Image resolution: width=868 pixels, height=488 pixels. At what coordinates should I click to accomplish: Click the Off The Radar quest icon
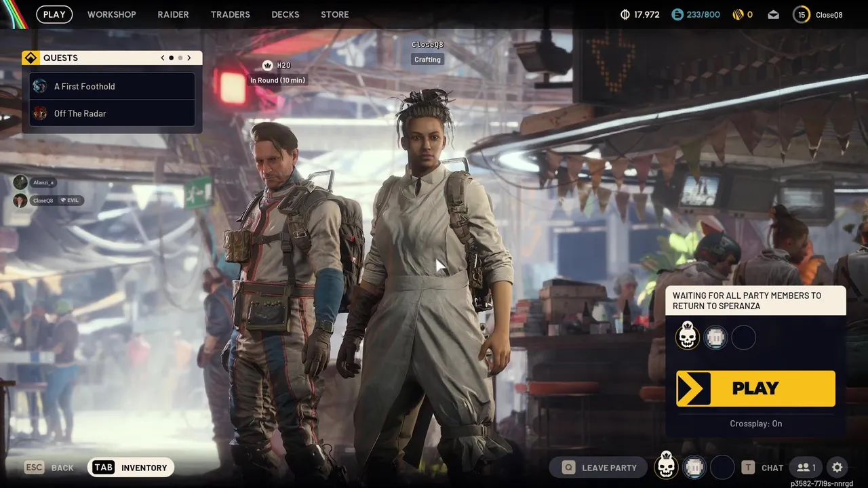tap(40, 113)
